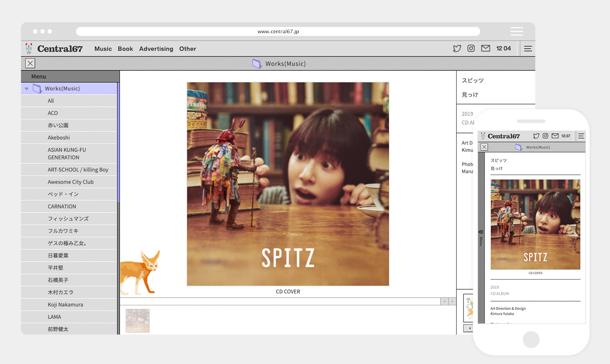The height and width of the screenshot is (364, 610).
Task: Click the CD ALBUM label on phone
Action: pyautogui.click(x=500, y=294)
